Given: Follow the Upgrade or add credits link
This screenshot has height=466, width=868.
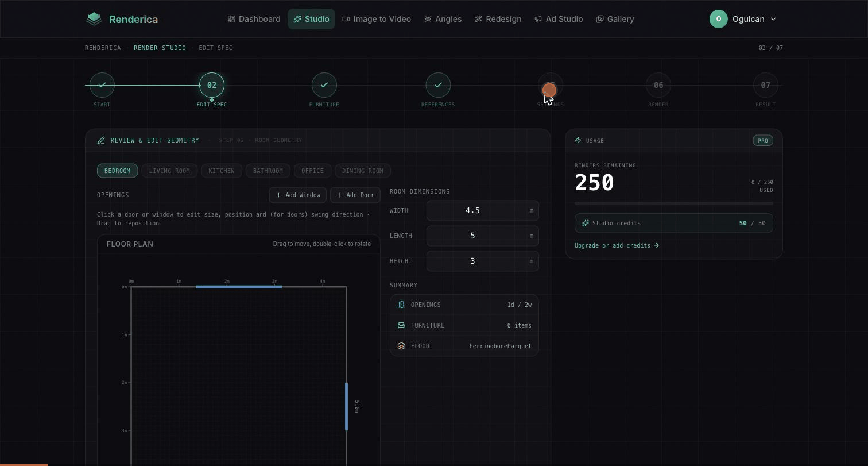Looking at the screenshot, I should click(x=617, y=245).
